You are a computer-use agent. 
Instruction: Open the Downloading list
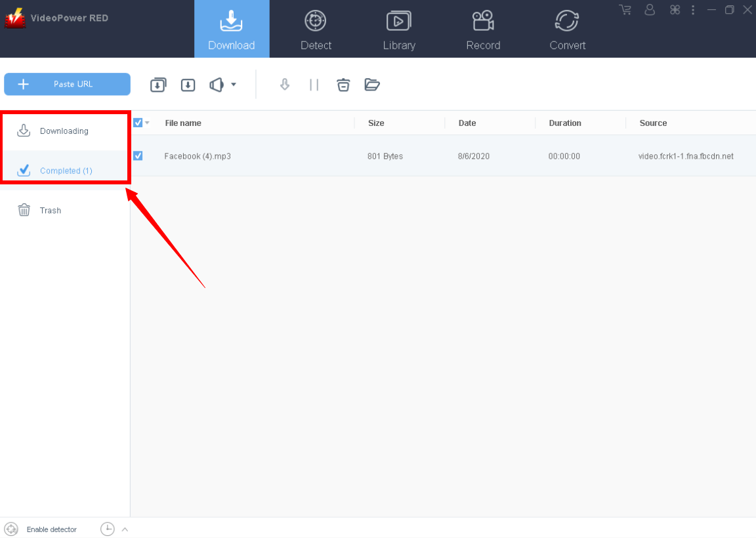tap(64, 131)
